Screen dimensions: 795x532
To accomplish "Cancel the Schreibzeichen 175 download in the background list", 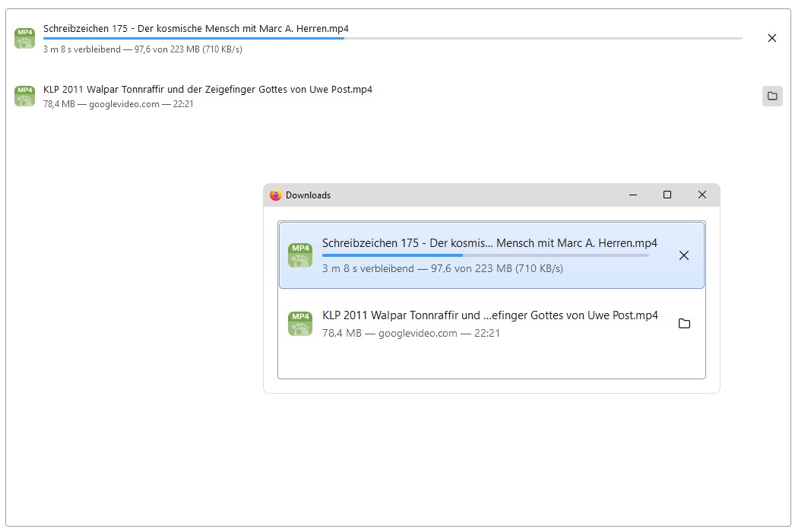I will point(771,38).
